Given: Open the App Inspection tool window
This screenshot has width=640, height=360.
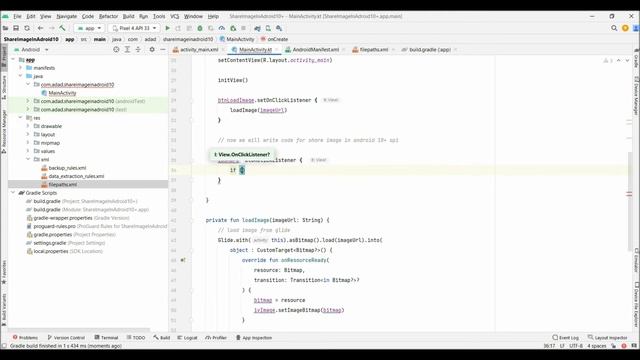Looking at the screenshot, I should (254, 338).
